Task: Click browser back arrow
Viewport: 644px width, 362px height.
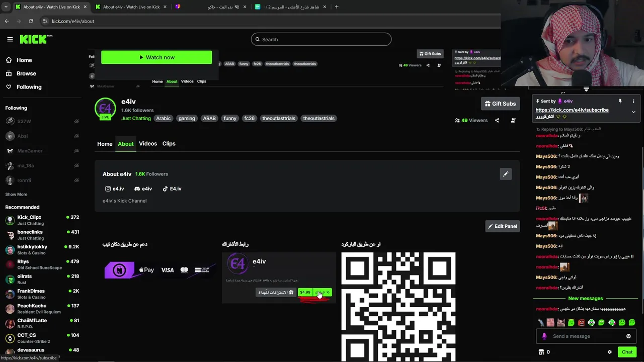Action: click(7, 21)
